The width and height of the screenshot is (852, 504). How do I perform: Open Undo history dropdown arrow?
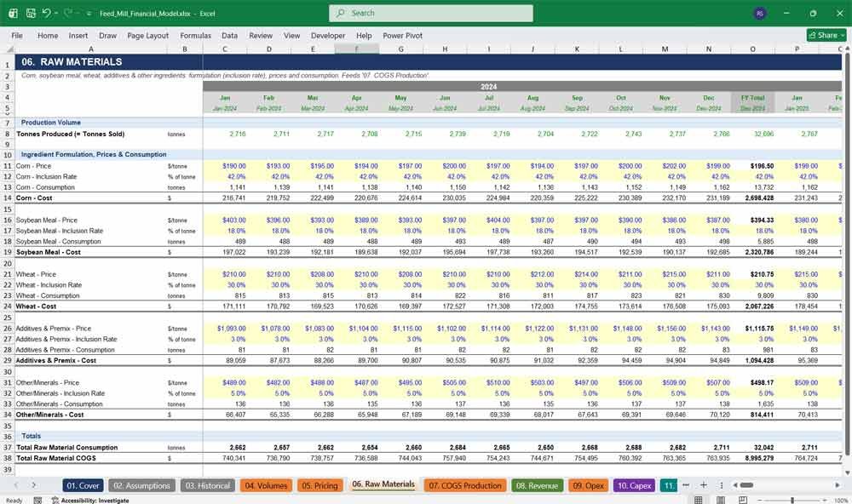pos(56,13)
